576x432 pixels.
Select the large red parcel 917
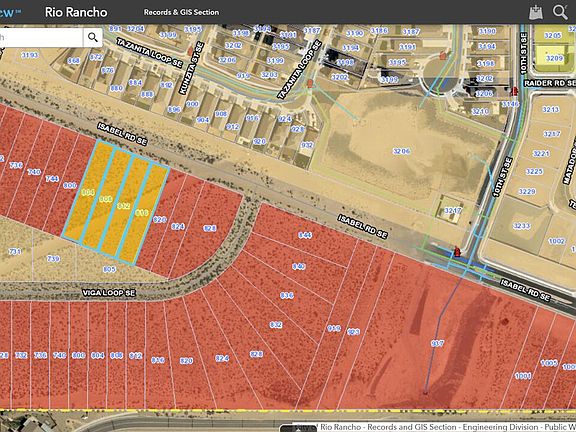coord(437,343)
